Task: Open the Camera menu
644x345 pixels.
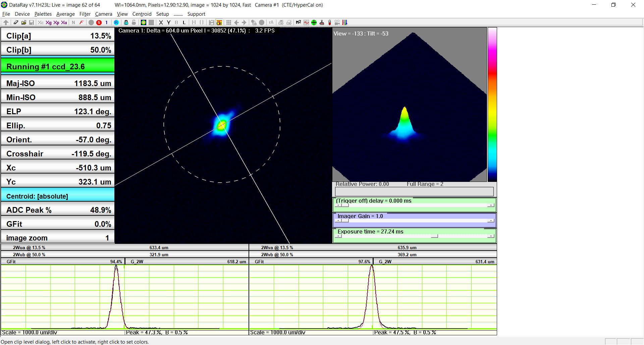Action: click(x=104, y=14)
